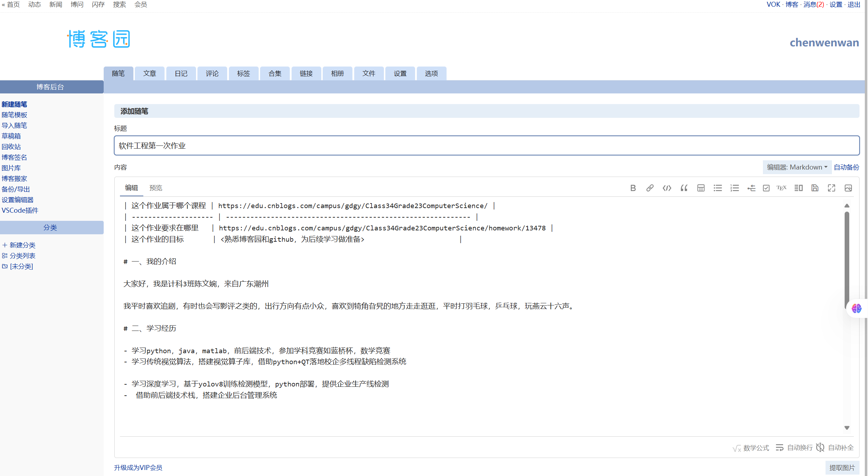
Task: Save the draft using the save icon
Action: point(815,188)
